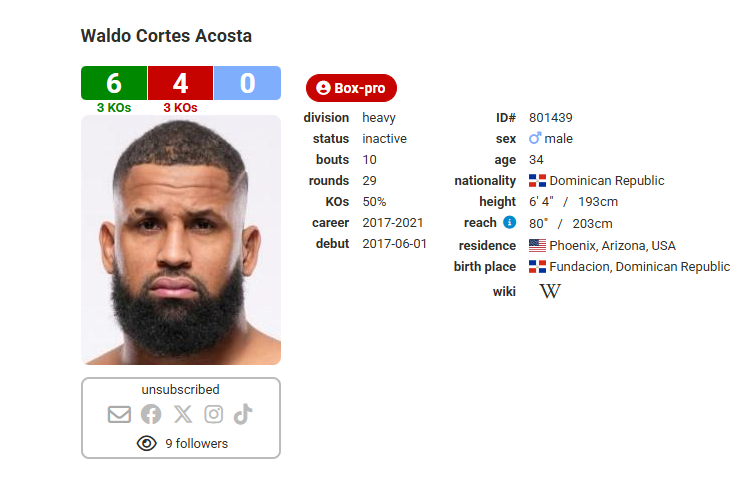Image resolution: width=744 pixels, height=483 pixels.
Task: Click the reach info icon
Action: pyautogui.click(x=509, y=222)
